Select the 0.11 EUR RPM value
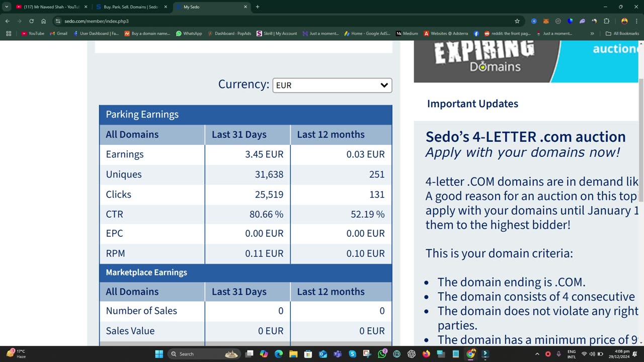 pos(264,253)
